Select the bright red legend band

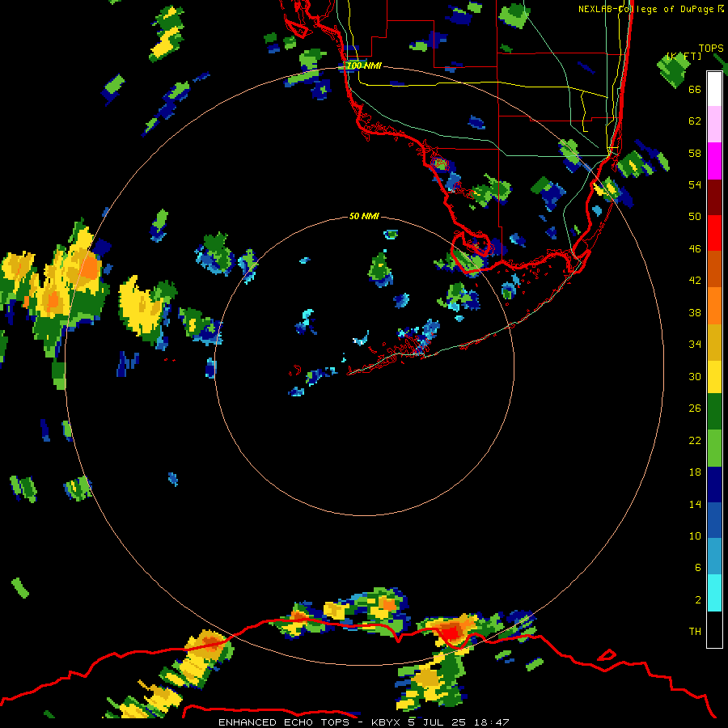tap(714, 233)
